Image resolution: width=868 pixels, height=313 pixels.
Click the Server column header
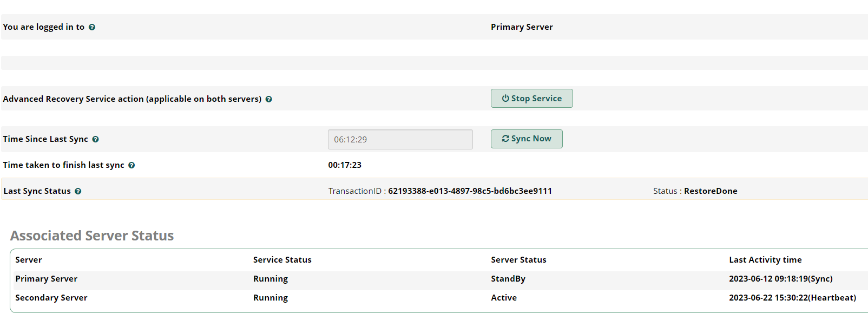coord(29,260)
